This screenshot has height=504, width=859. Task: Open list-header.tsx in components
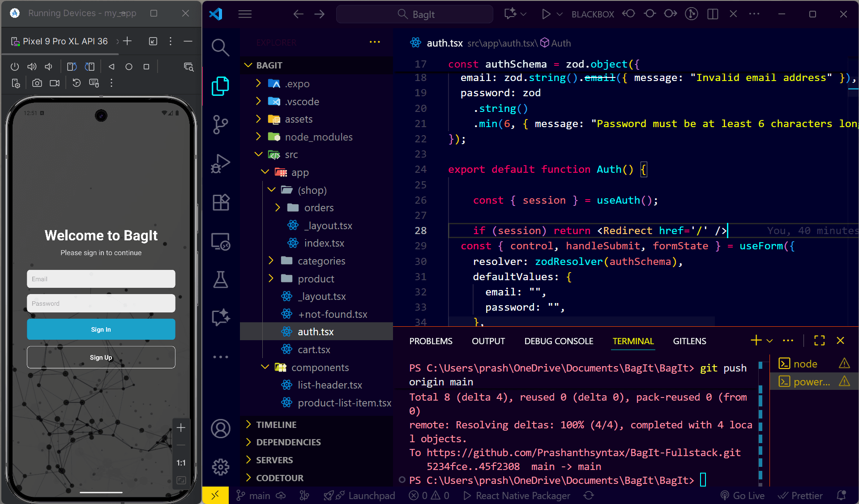[x=316, y=385]
